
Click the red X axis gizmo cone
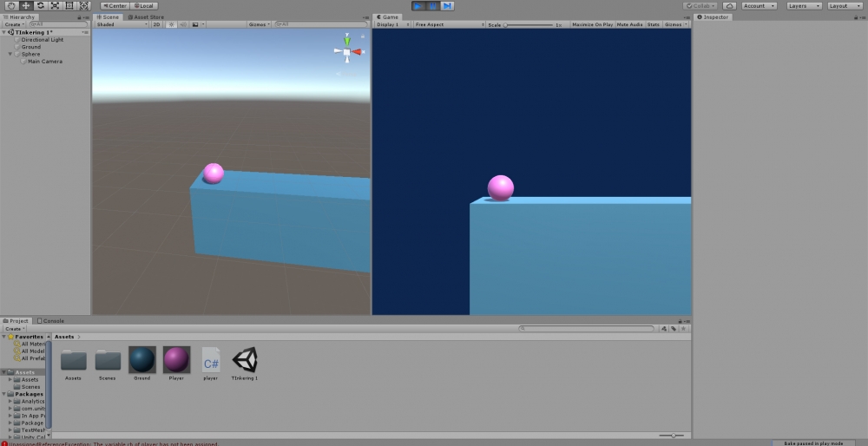[x=357, y=52]
